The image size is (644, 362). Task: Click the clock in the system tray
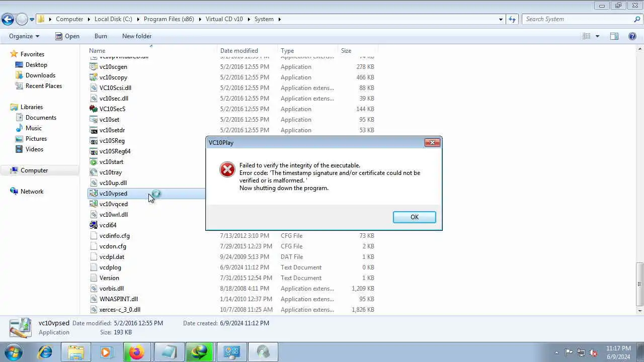click(x=618, y=352)
